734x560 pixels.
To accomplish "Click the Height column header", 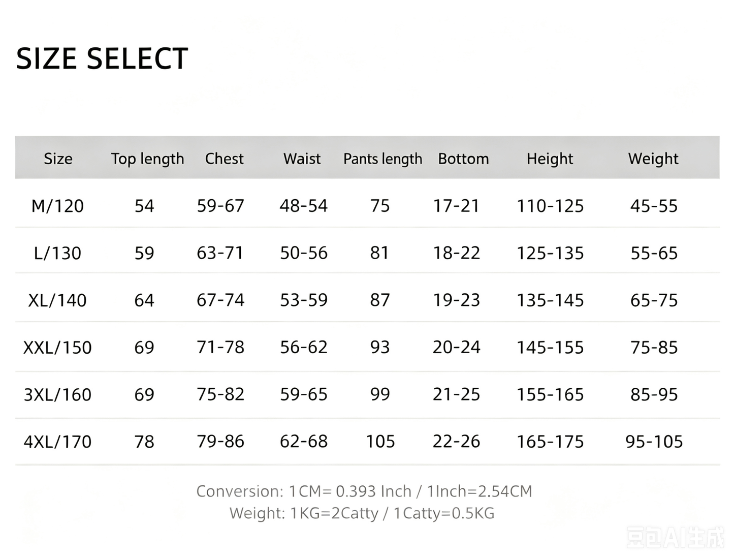I will coord(550,159).
